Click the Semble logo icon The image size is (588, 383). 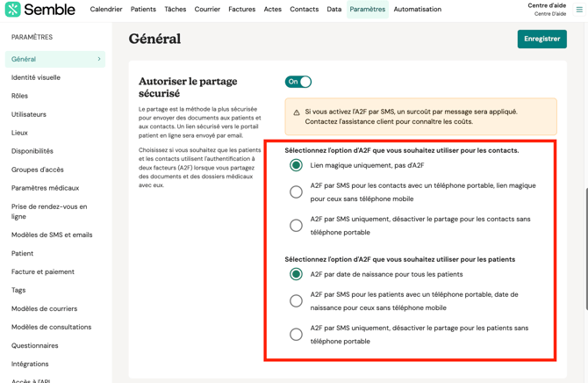click(x=12, y=10)
